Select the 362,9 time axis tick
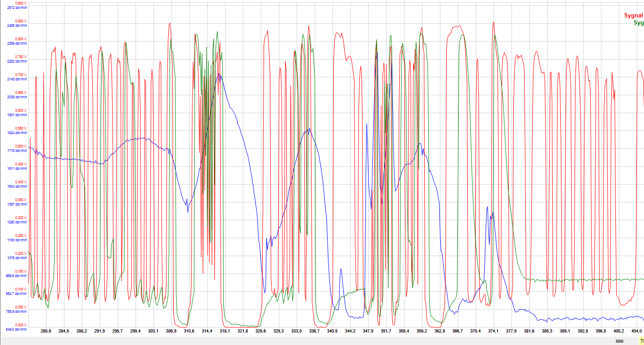The image size is (644, 345). [439, 331]
